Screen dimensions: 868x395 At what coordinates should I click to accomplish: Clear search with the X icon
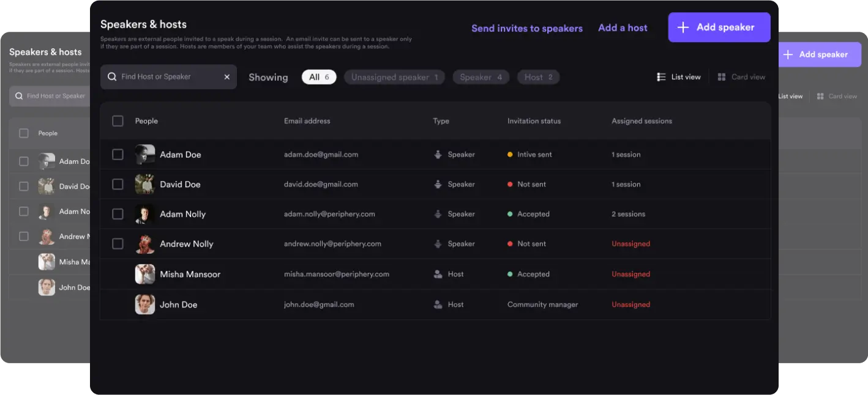point(226,77)
